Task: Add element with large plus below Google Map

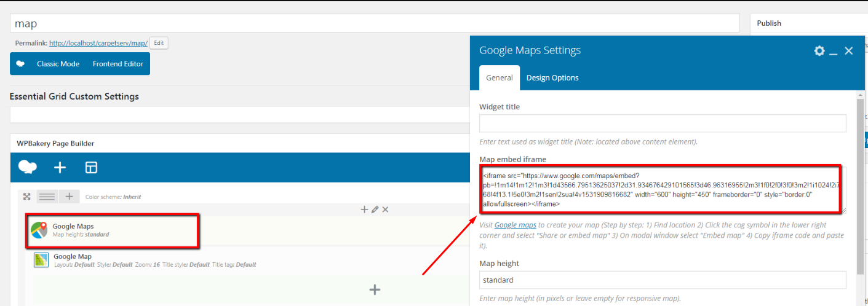Action: 374,289
